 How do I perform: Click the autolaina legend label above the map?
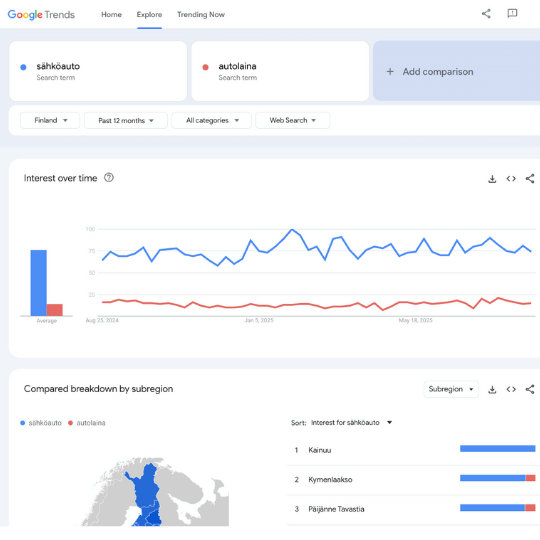pos(91,423)
